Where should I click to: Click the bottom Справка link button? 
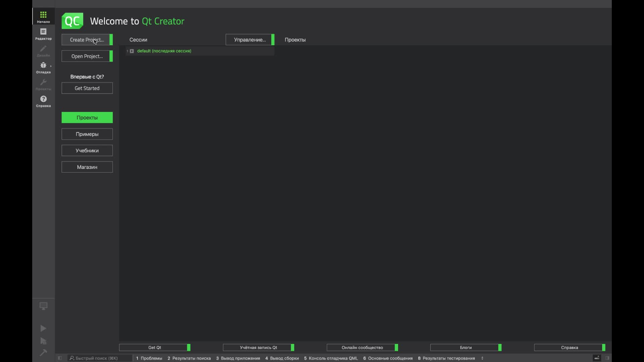coord(570,348)
